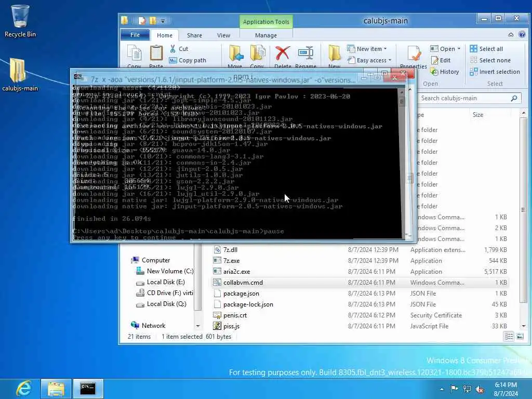532x399 pixels.
Task: Open the New item dropdown
Action: pos(367,49)
